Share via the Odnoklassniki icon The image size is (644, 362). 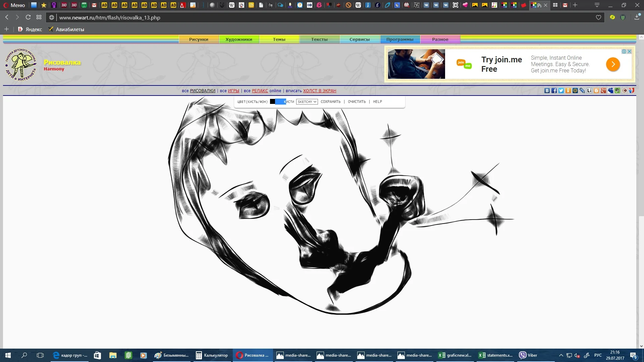click(568, 90)
